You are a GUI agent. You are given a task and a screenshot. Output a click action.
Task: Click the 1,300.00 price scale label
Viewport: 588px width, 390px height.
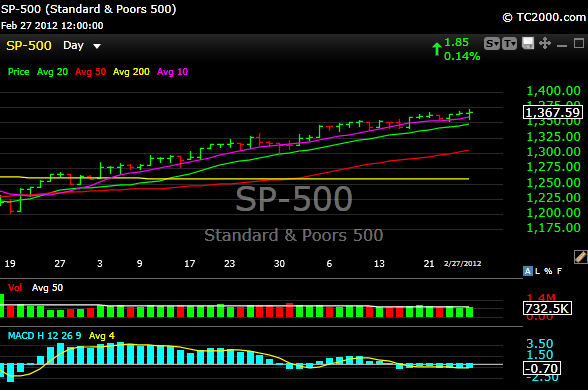[554, 152]
